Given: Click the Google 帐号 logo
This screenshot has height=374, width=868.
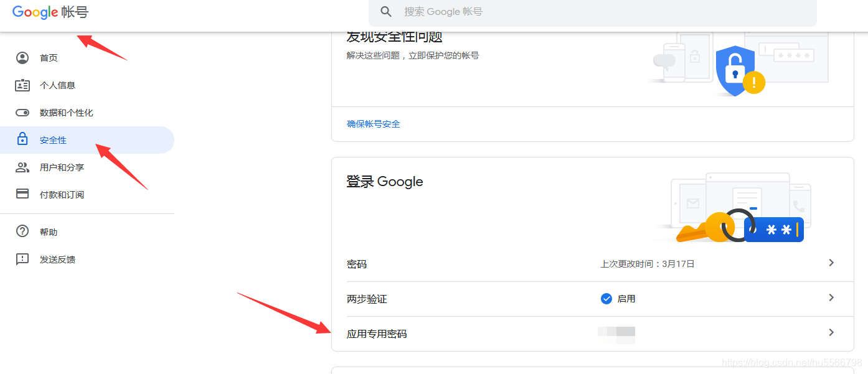Looking at the screenshot, I should pyautogui.click(x=50, y=12).
